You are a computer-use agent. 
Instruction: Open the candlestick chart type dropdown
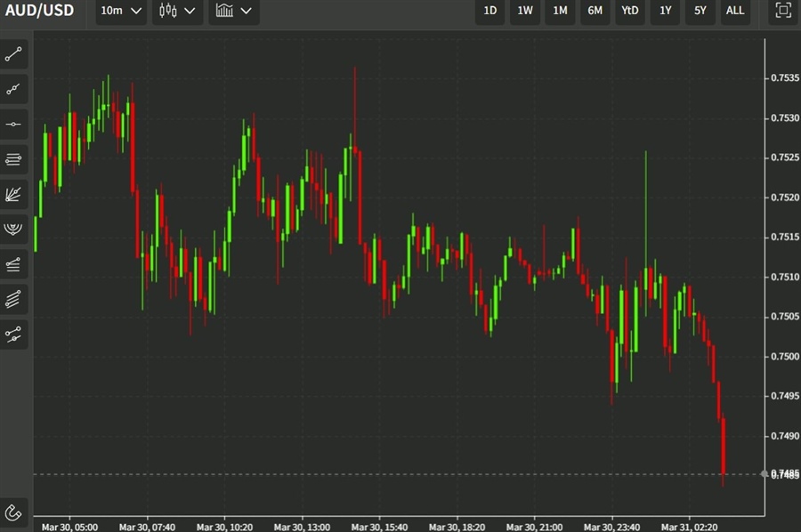(177, 11)
